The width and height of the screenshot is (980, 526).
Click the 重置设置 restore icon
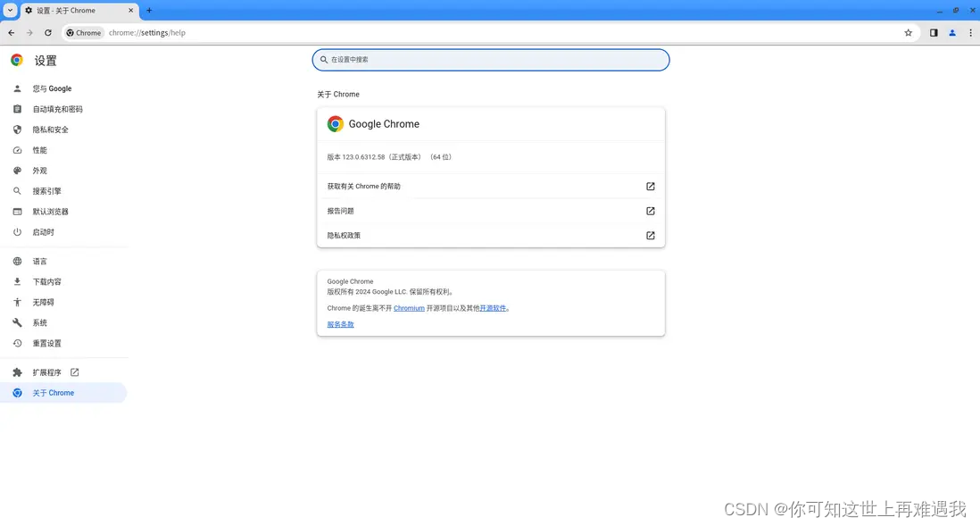(18, 343)
